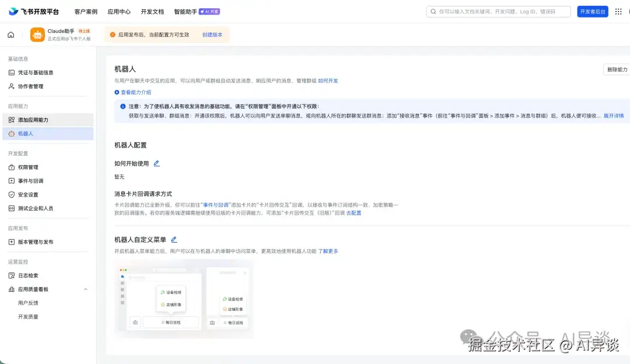Open the apps grid icon in header
This screenshot has height=364, width=630.
click(618, 12)
